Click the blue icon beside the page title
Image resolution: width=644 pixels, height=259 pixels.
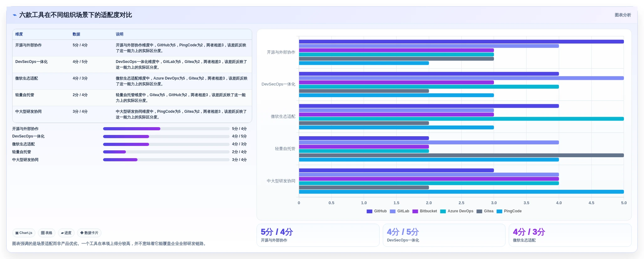pos(14,15)
